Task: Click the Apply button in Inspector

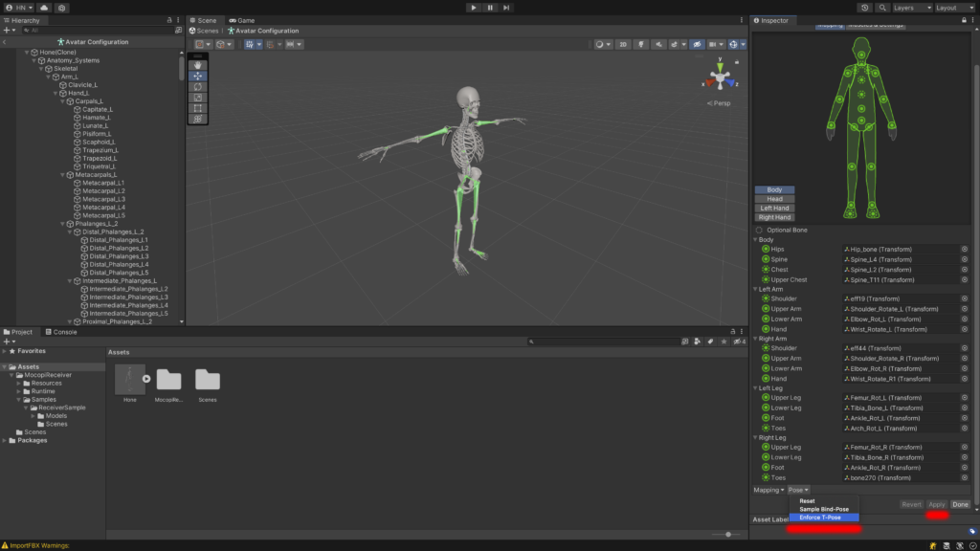Action: click(936, 504)
